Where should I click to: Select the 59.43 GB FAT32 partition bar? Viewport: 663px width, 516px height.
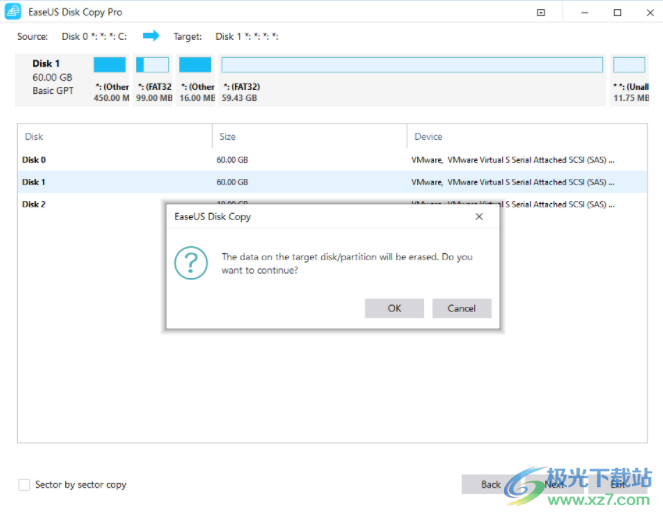pyautogui.click(x=411, y=65)
